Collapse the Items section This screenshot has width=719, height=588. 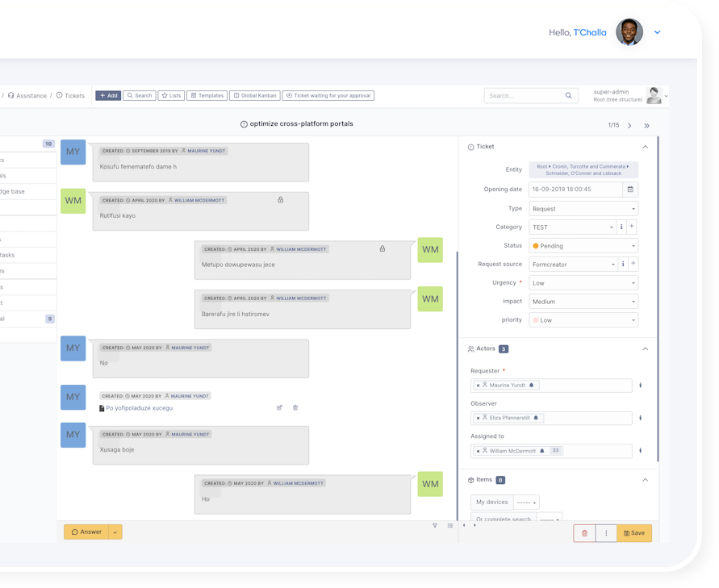pyautogui.click(x=646, y=480)
